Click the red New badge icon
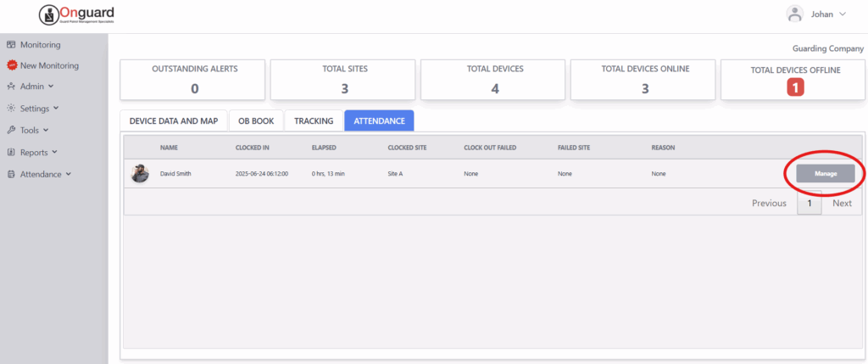This screenshot has width=868, height=364. click(x=11, y=65)
